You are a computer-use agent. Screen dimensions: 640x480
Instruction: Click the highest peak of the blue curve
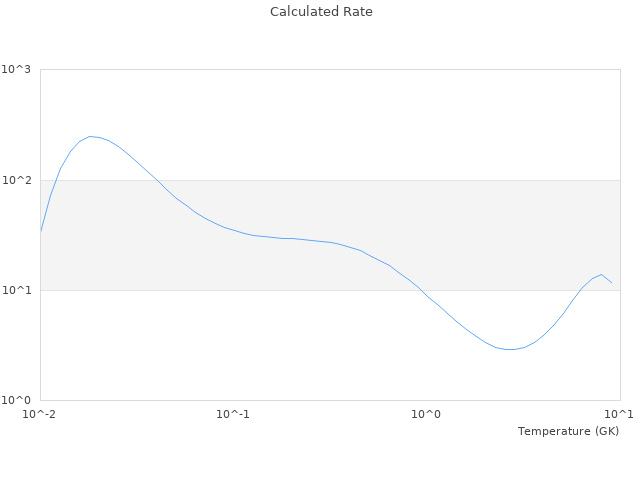pyautogui.click(x=91, y=136)
